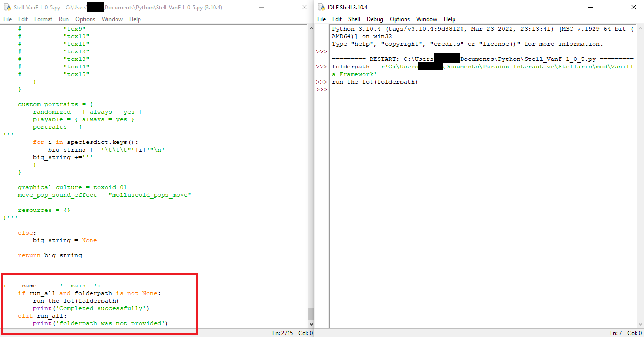The image size is (644, 337).
Task: Click 'run_the_lot(folderpath)' line in the editor
Action: coord(76,301)
